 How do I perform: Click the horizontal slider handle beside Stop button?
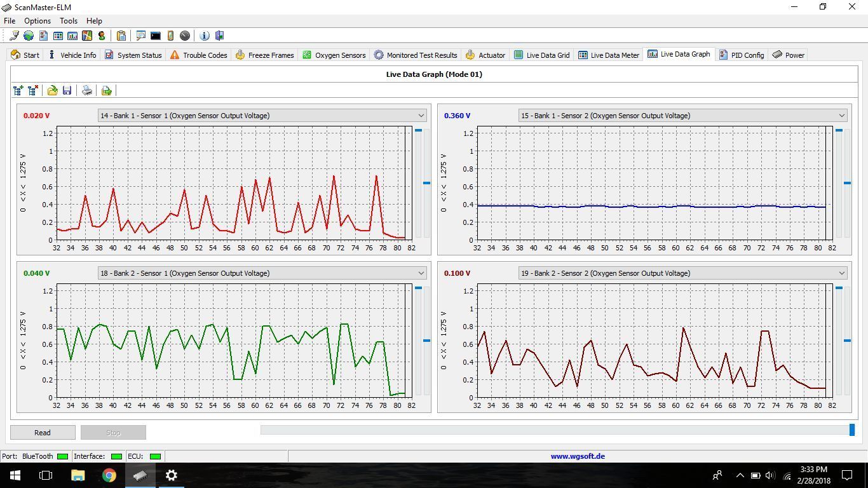(x=852, y=430)
